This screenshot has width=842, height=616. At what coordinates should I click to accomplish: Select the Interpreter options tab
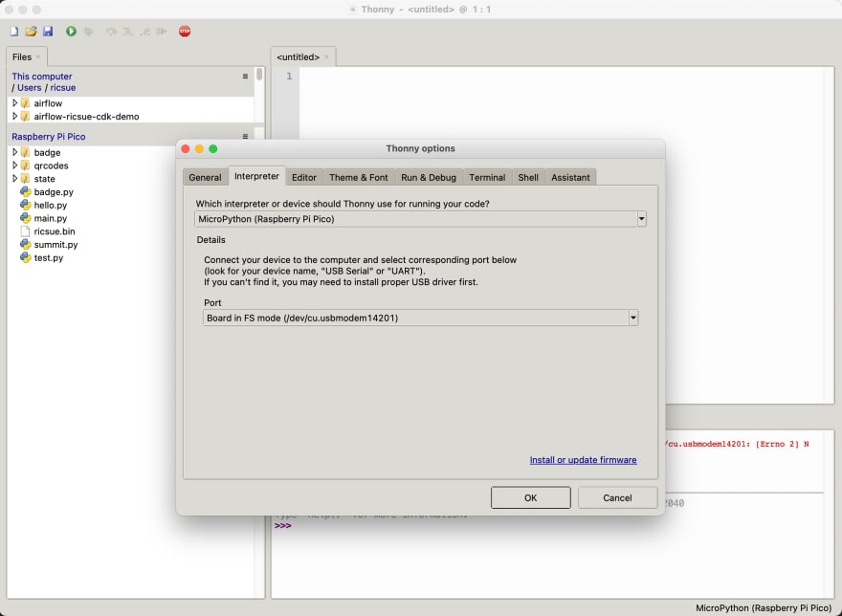point(256,176)
